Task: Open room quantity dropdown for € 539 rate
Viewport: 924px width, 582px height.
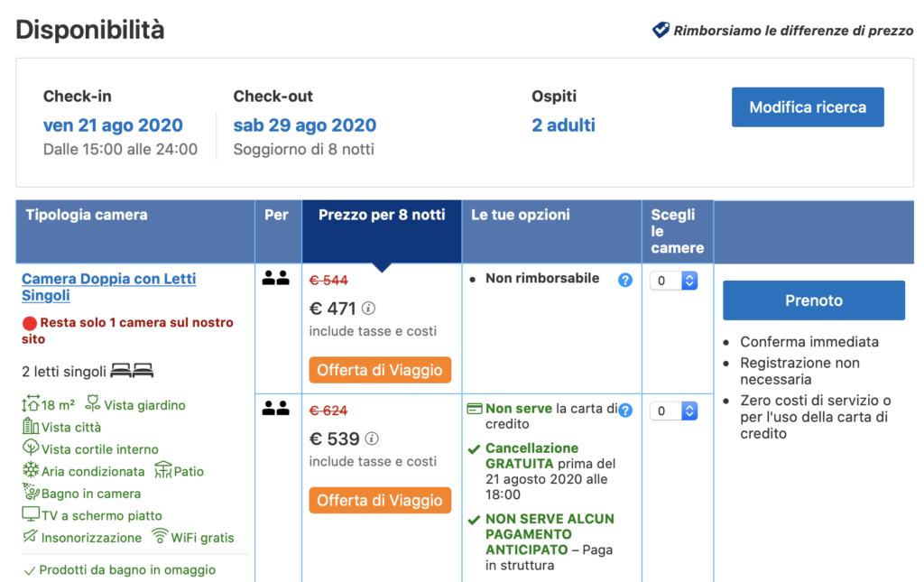Action: (675, 411)
